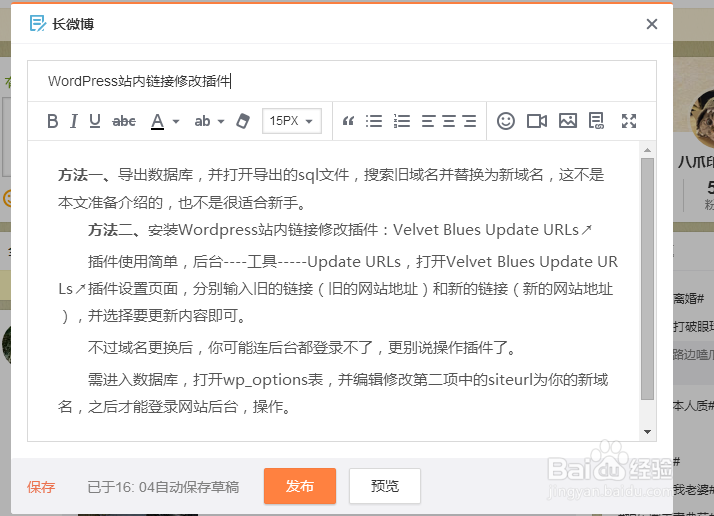Click the text 方法一、 in the editor
Screen dimensions: 714x516
pos(87,175)
